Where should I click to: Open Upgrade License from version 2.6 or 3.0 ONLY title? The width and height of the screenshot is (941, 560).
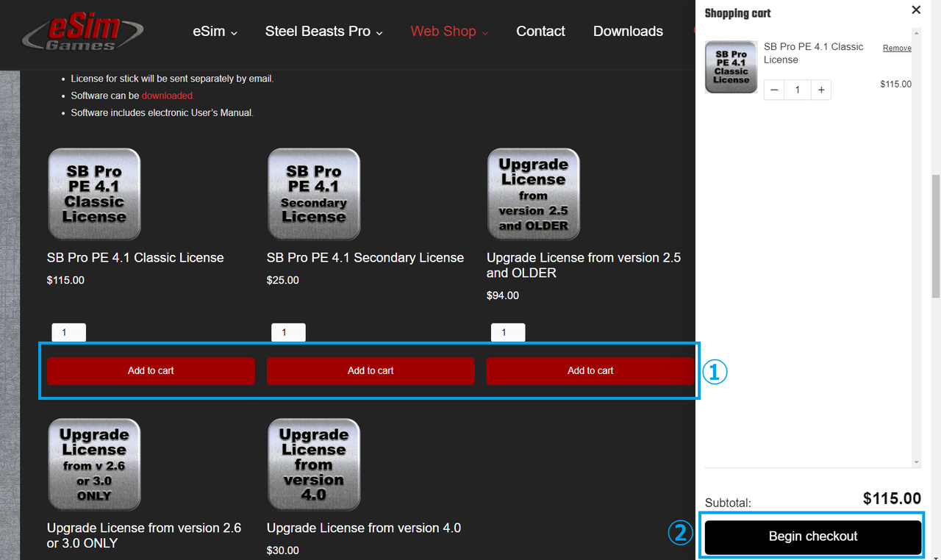tap(144, 536)
